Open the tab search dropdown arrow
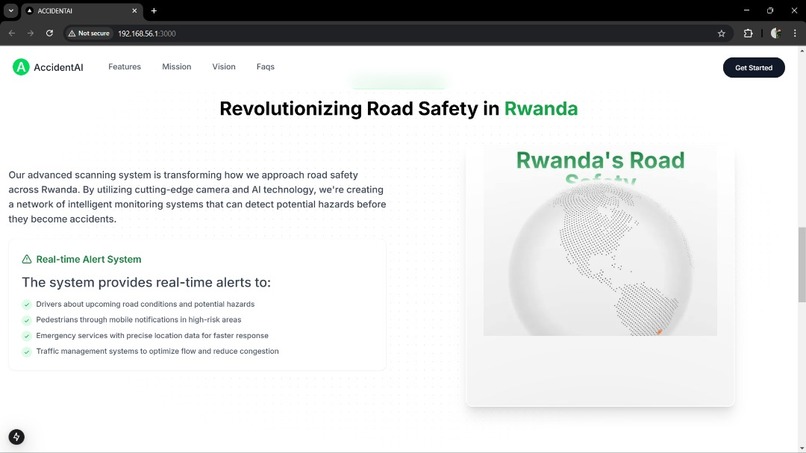Viewport: 806px width, 453px height. point(11,11)
